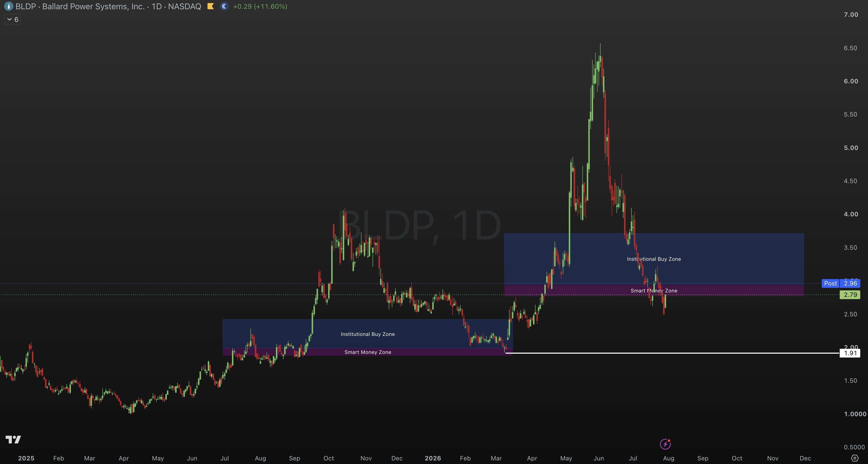Click the moon post-market session icon
The image size is (868, 464).
[x=224, y=6]
